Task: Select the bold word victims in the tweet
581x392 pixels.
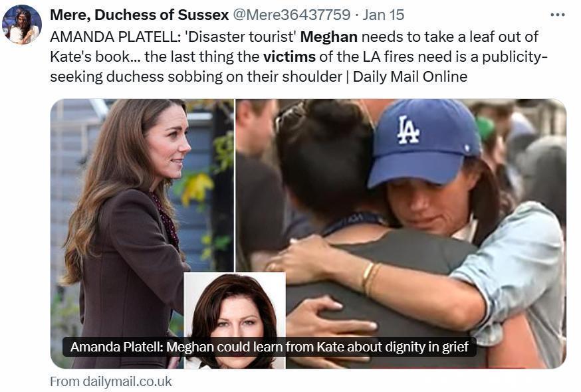Action: pos(289,56)
